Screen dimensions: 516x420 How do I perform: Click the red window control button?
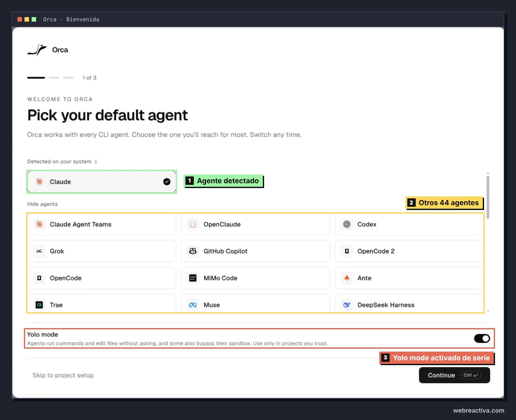click(x=20, y=19)
